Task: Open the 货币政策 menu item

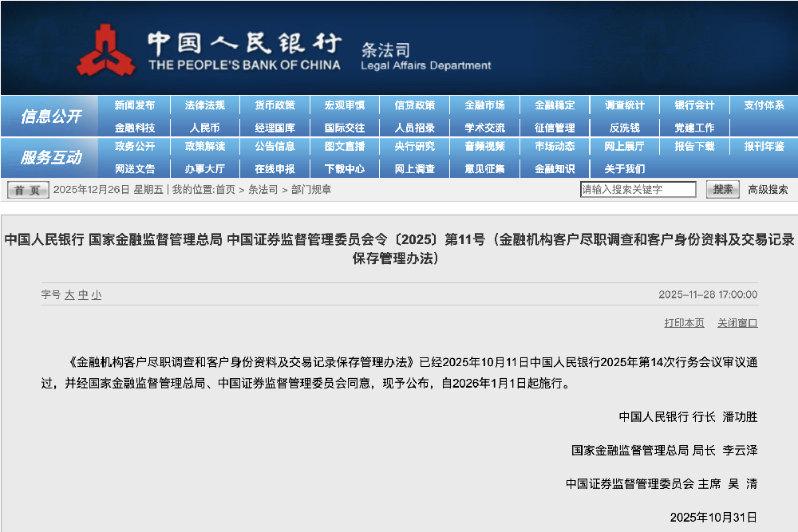Action: pyautogui.click(x=275, y=104)
